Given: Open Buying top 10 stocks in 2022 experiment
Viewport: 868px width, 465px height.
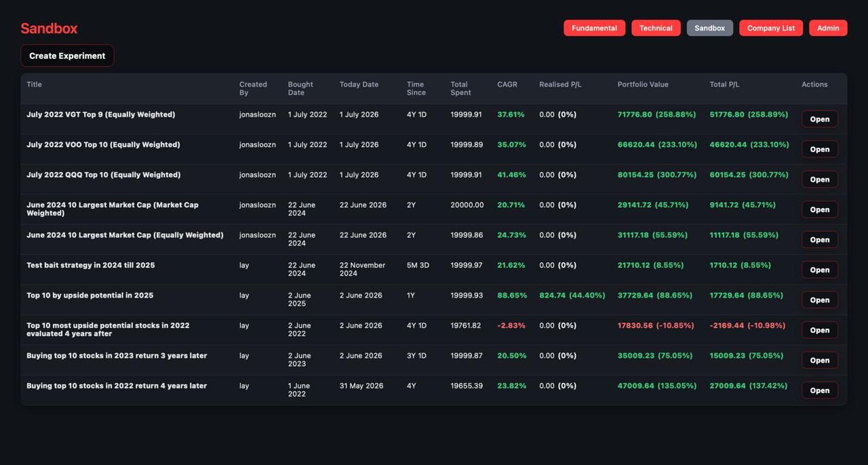Looking at the screenshot, I should pyautogui.click(x=819, y=390).
